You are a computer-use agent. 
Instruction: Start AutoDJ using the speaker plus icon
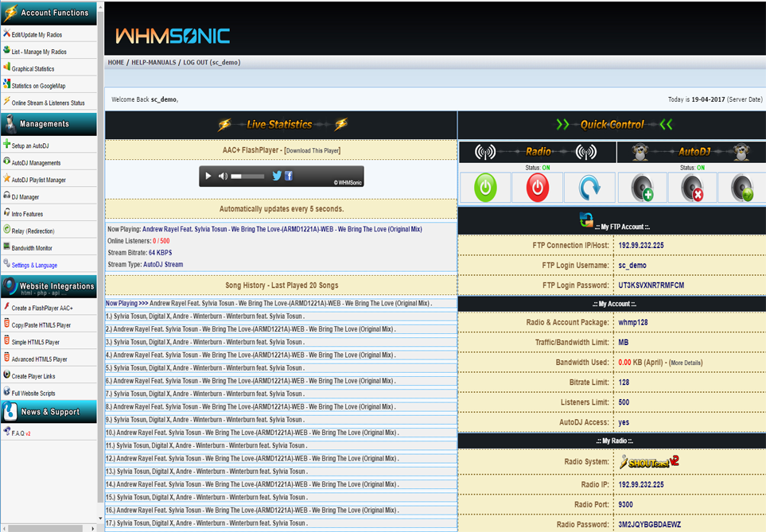pos(642,188)
